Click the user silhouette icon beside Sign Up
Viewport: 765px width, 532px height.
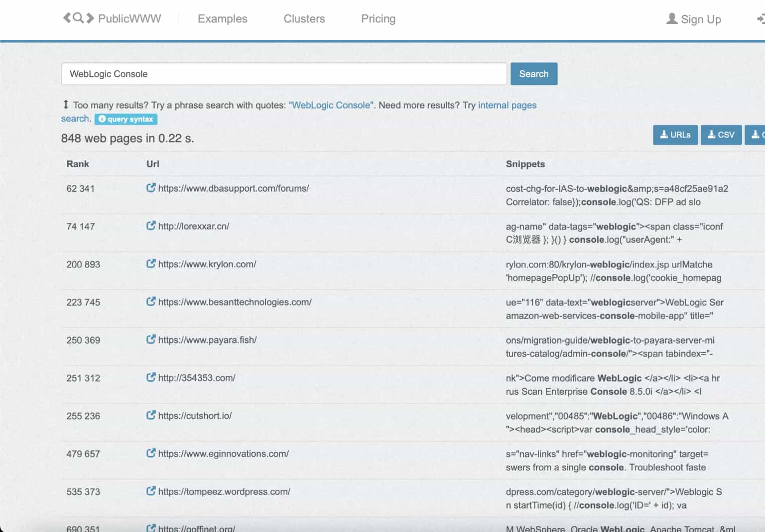[671, 19]
